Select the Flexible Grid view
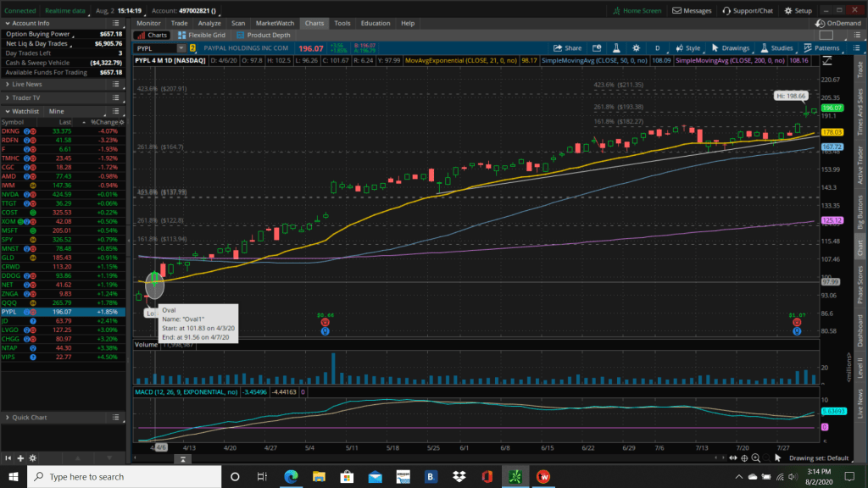Screen dimensions: 868x488 tap(202, 36)
